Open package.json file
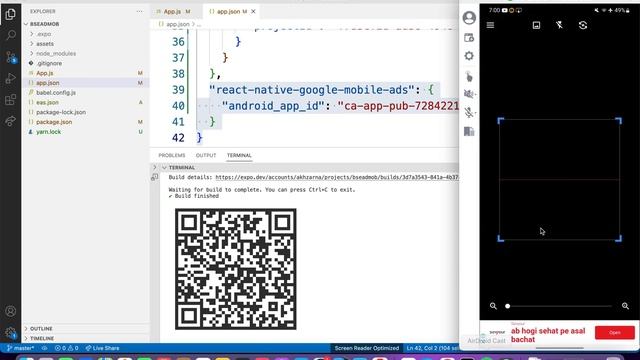 54,122
